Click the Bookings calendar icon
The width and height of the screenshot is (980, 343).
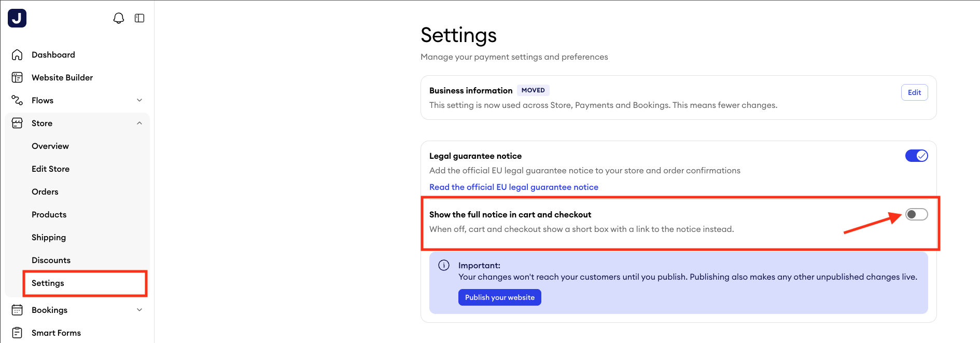point(17,310)
